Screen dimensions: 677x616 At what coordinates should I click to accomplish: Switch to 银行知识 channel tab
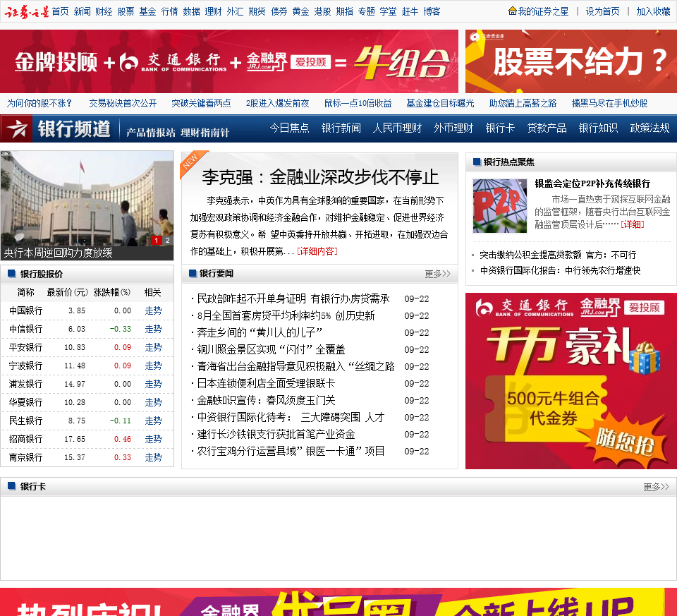(x=598, y=128)
